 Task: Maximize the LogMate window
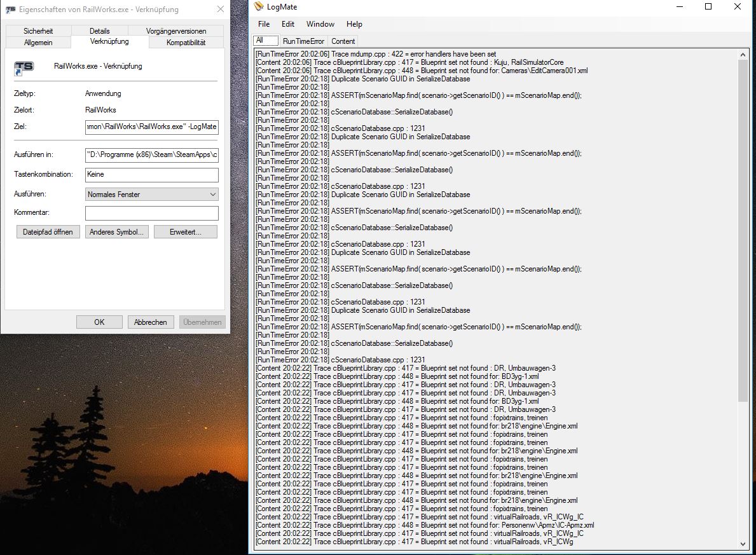pos(708,7)
